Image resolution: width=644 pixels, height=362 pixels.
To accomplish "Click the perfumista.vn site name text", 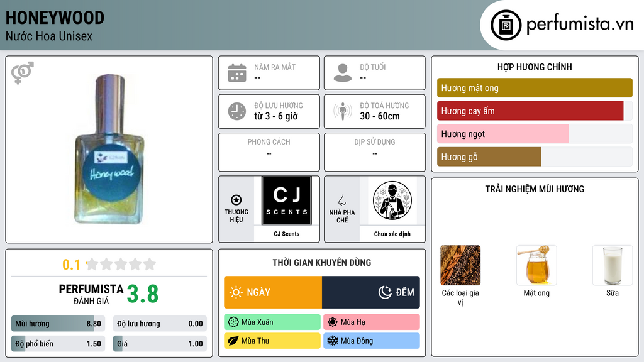I will pos(580,24).
